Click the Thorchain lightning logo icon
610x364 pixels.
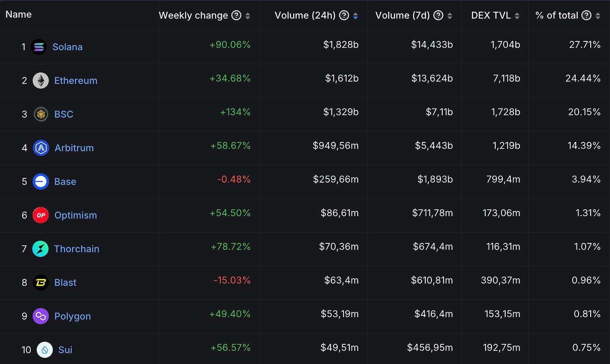pyautogui.click(x=40, y=249)
